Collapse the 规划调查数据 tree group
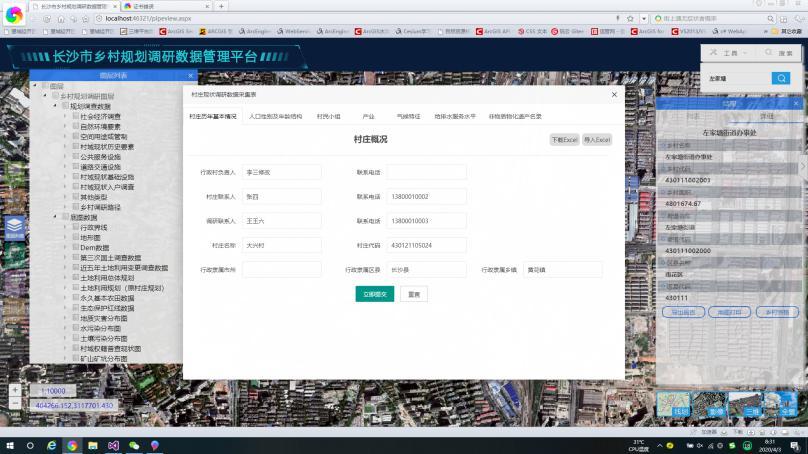Image resolution: width=808 pixels, height=454 pixels. coord(55,106)
